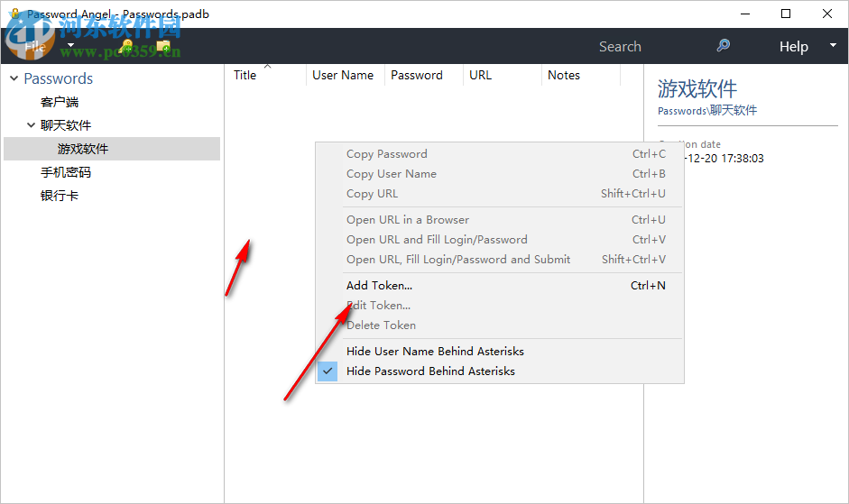Sort by the URL column header

481,76
